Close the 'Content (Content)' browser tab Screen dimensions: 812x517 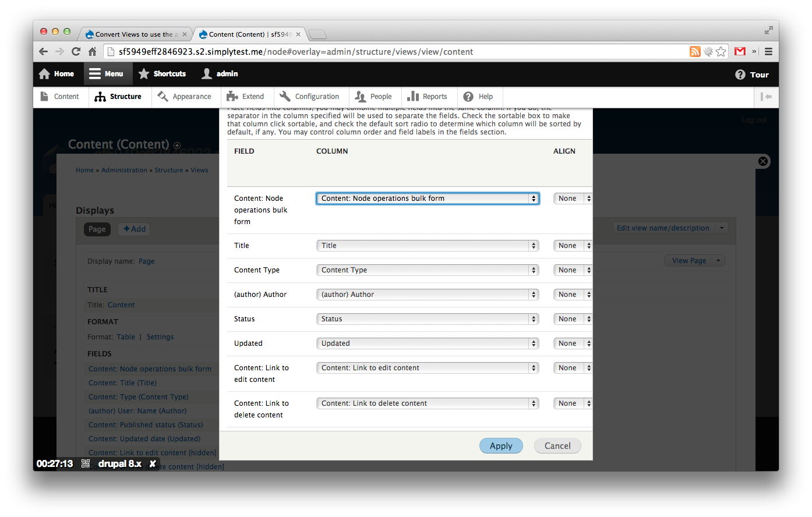coord(298,34)
